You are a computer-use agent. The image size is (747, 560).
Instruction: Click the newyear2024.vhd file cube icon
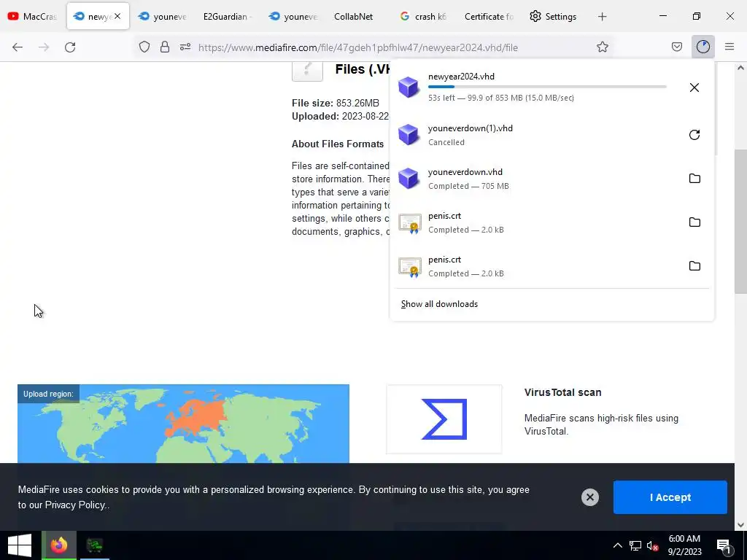pos(409,87)
